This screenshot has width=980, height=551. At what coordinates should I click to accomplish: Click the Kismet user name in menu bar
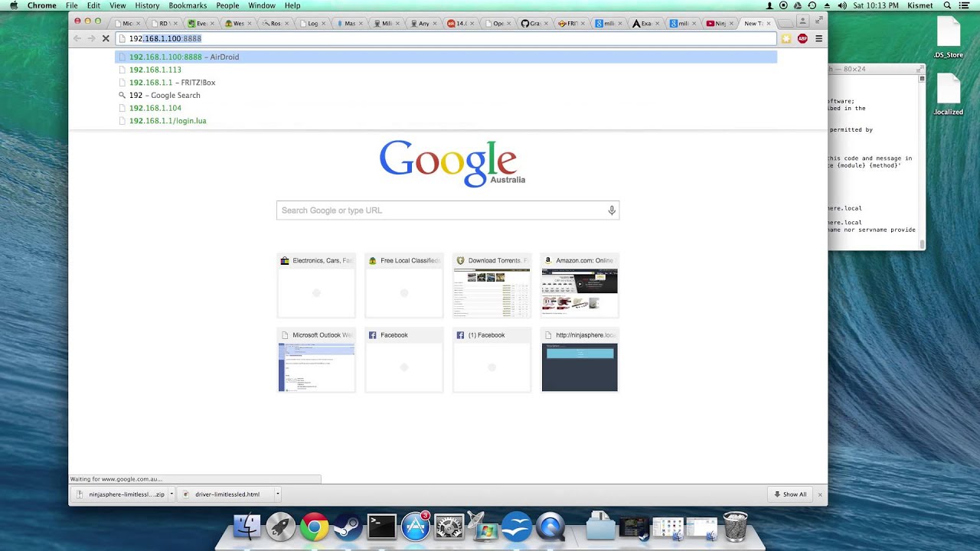coord(919,5)
